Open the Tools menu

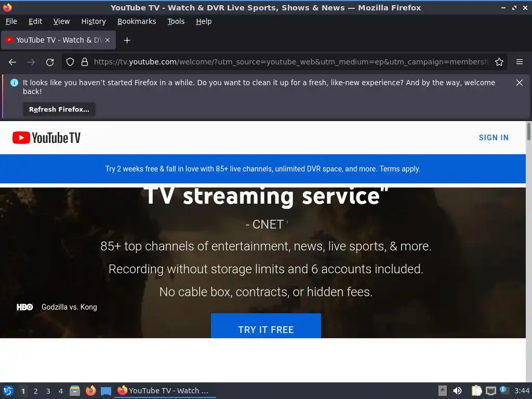(176, 21)
